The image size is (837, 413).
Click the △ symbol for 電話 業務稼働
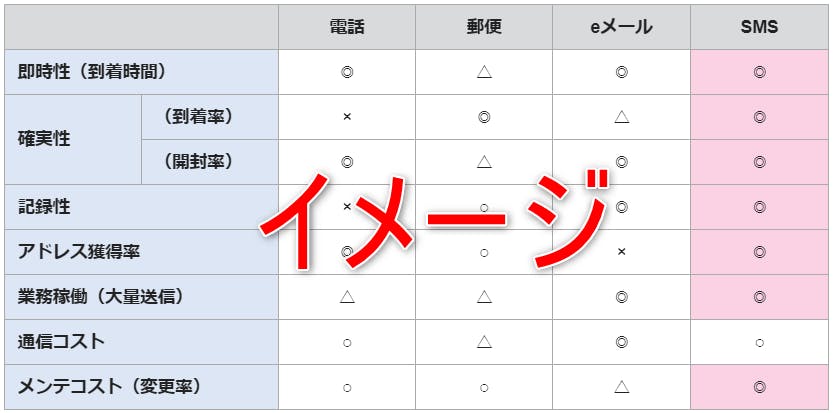coord(347,297)
